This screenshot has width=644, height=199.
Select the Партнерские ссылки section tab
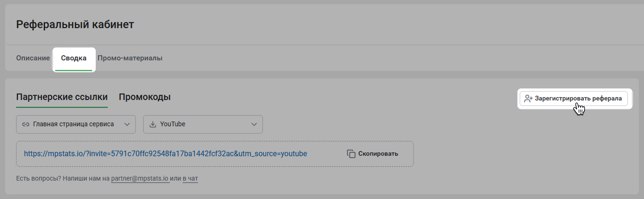62,97
